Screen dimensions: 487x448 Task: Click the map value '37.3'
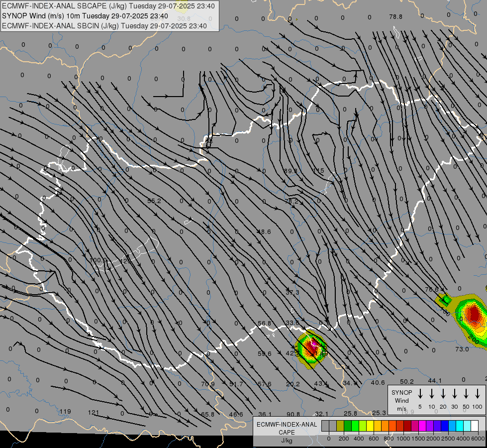[292, 292]
